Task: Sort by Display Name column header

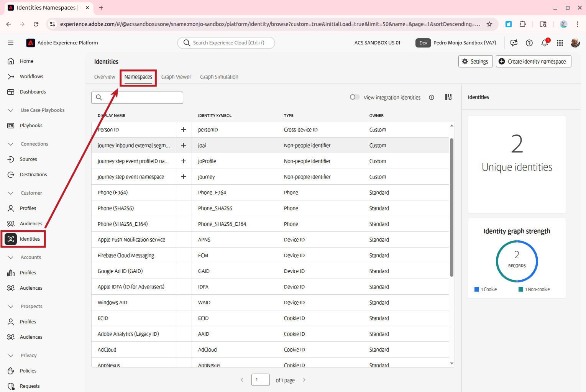Action: point(111,115)
